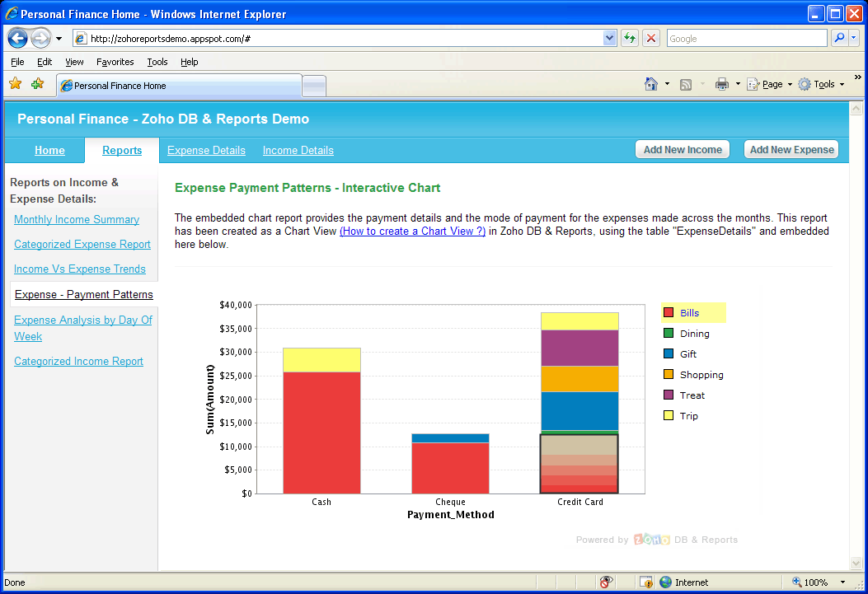Go back using the Back arrow button
Viewport: 868px width, 594px height.
click(18, 38)
